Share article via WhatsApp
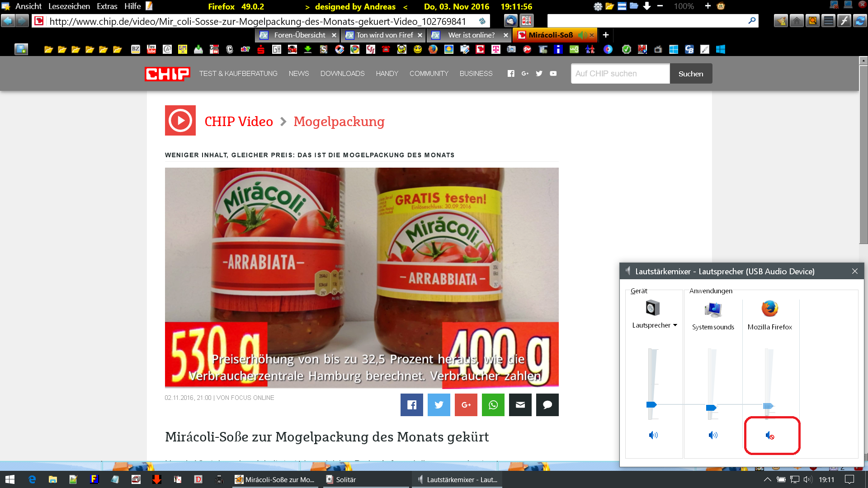Screen dimensions: 868x488 pyautogui.click(x=493, y=405)
